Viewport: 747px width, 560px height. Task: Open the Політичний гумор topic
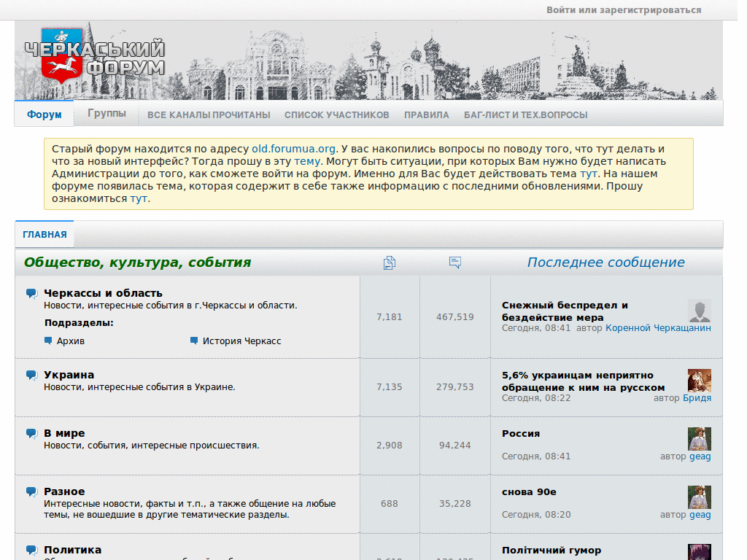551,551
